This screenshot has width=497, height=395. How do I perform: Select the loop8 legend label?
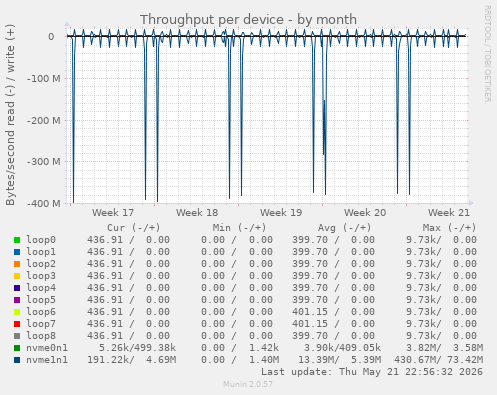click(41, 336)
